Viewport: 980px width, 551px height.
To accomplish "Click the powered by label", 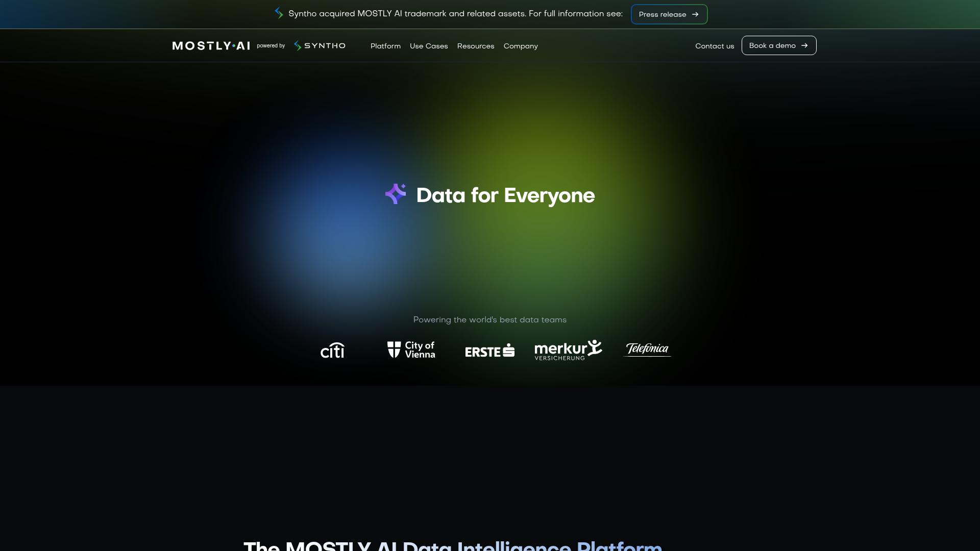I will [271, 46].
